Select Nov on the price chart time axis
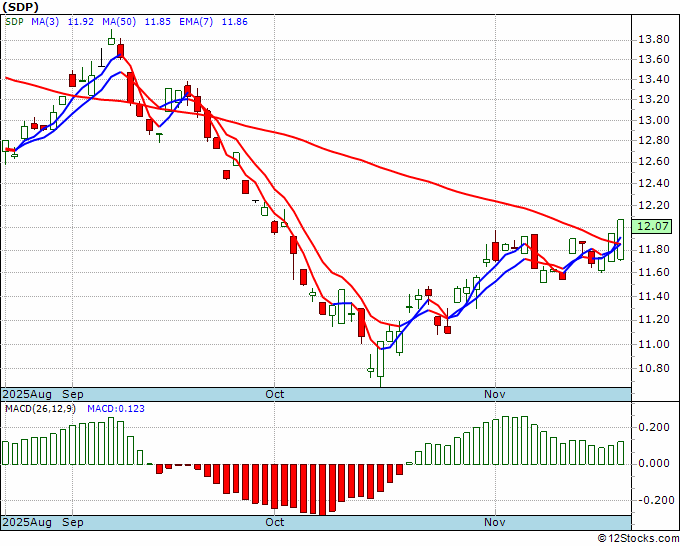 point(495,394)
